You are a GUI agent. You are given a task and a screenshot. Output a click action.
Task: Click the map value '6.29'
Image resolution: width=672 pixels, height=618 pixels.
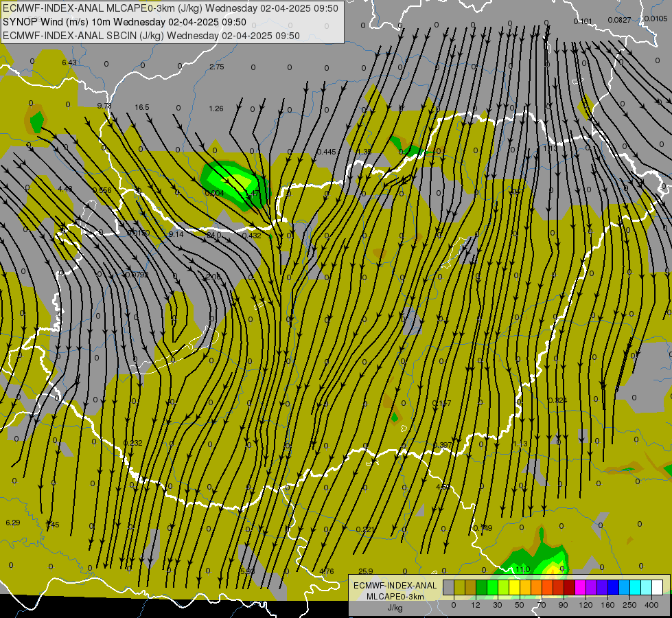click(13, 523)
